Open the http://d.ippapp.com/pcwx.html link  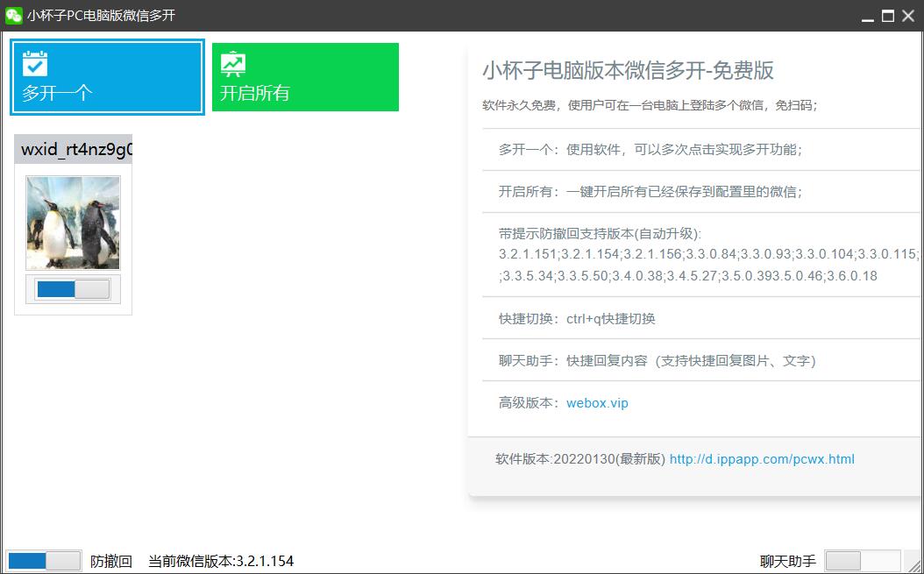pos(762,459)
